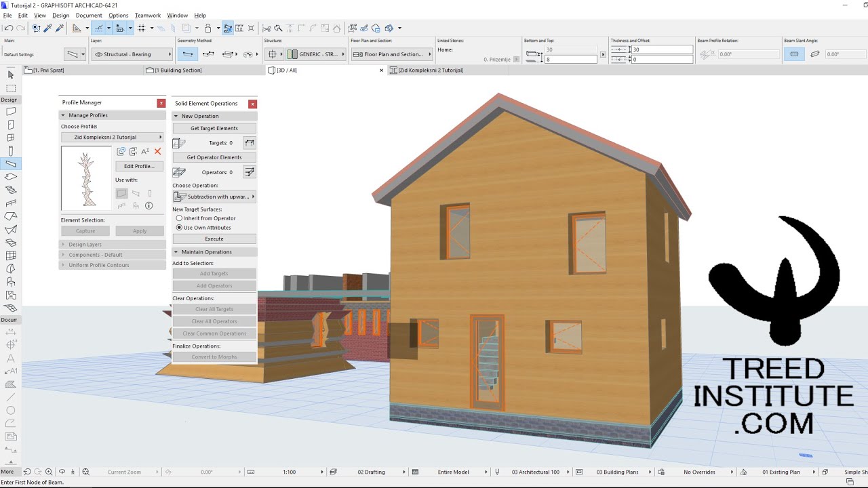Open the Structural - Bearing layer dropdown
The image size is (868, 488).
click(132, 54)
